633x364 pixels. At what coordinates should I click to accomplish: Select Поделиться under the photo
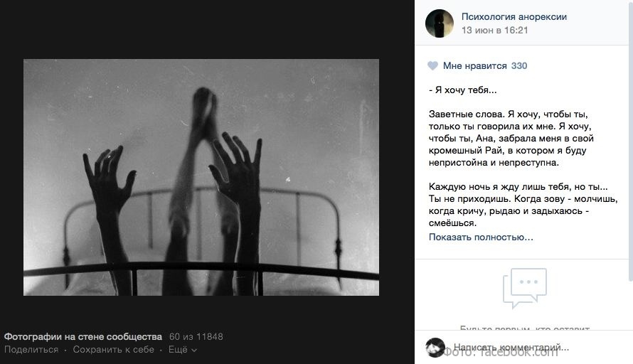pyautogui.click(x=31, y=350)
